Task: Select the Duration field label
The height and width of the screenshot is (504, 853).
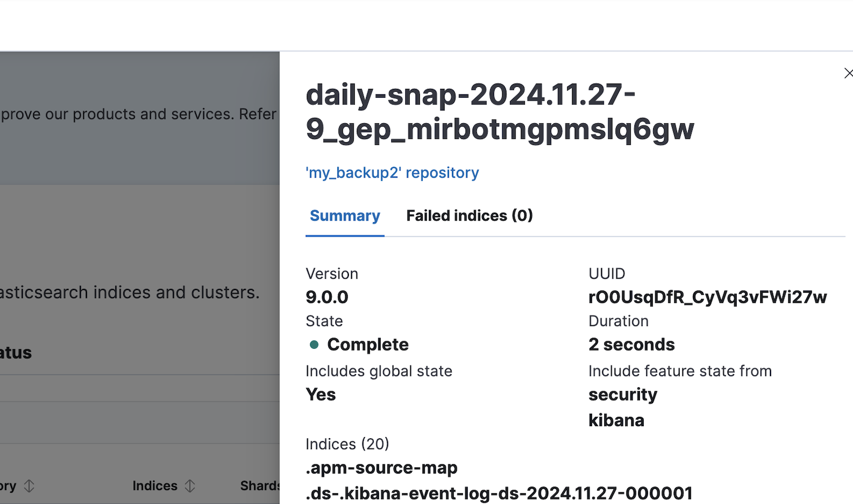Action: [x=618, y=321]
